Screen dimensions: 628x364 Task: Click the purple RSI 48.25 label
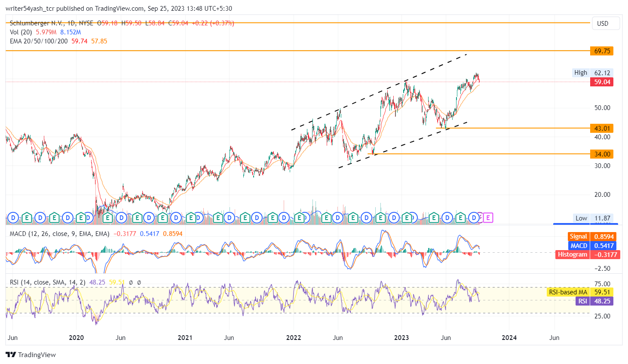(x=594, y=301)
